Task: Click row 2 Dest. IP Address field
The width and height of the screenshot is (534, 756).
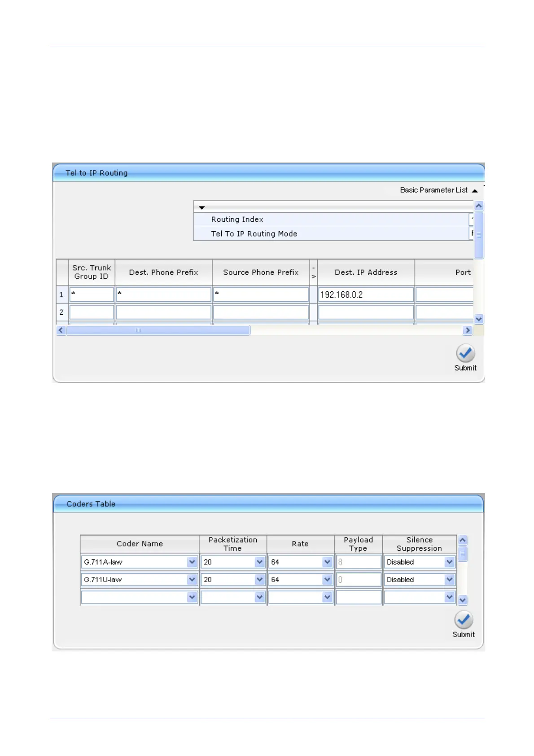Action: click(366, 312)
